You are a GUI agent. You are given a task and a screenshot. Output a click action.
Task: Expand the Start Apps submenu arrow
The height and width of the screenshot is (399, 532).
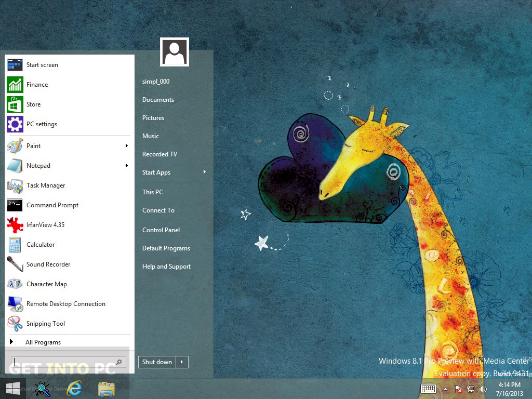205,171
